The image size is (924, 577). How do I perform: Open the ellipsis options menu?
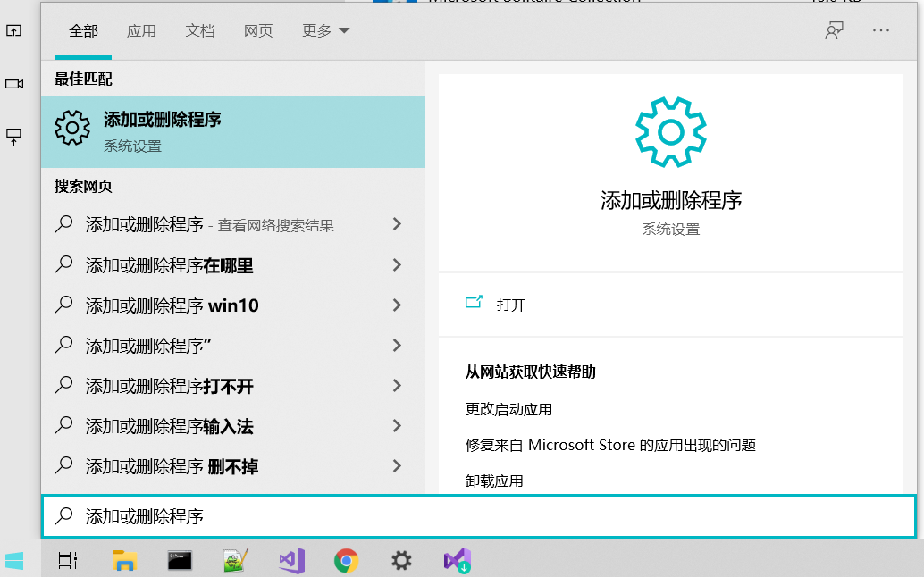(881, 29)
